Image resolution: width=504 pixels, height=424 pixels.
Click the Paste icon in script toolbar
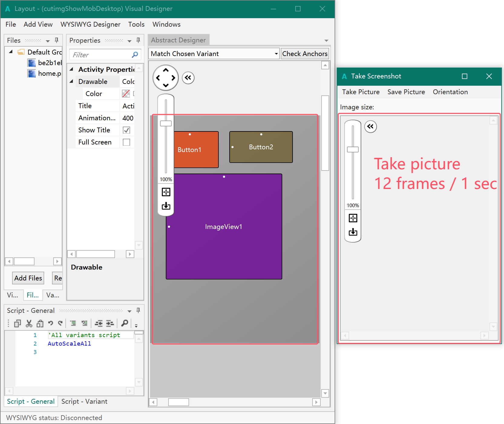[x=40, y=323]
